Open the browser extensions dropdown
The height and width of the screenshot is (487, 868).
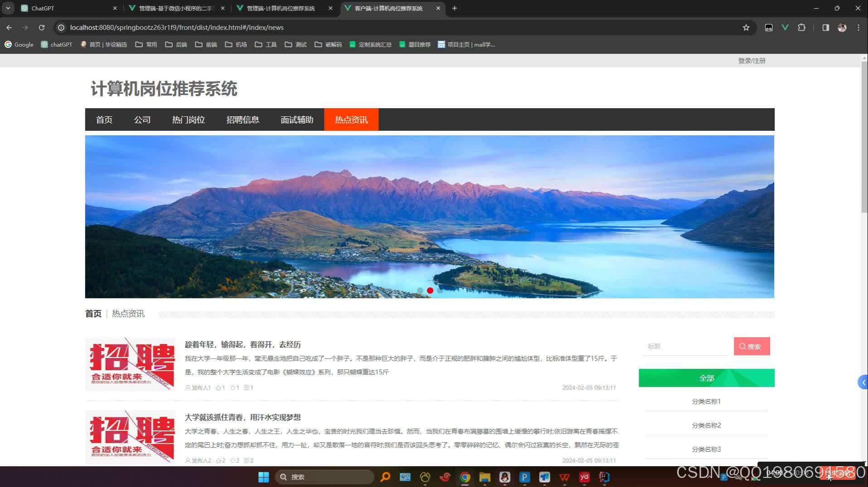[x=802, y=28]
